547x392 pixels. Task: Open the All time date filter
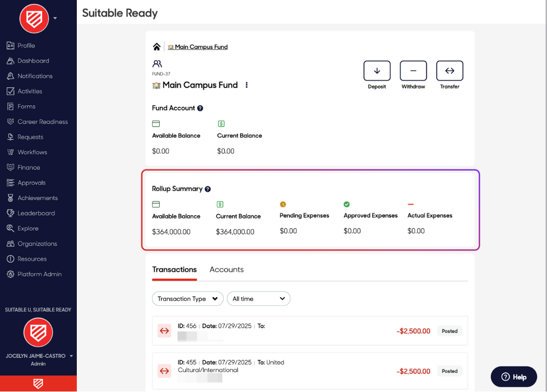258,299
